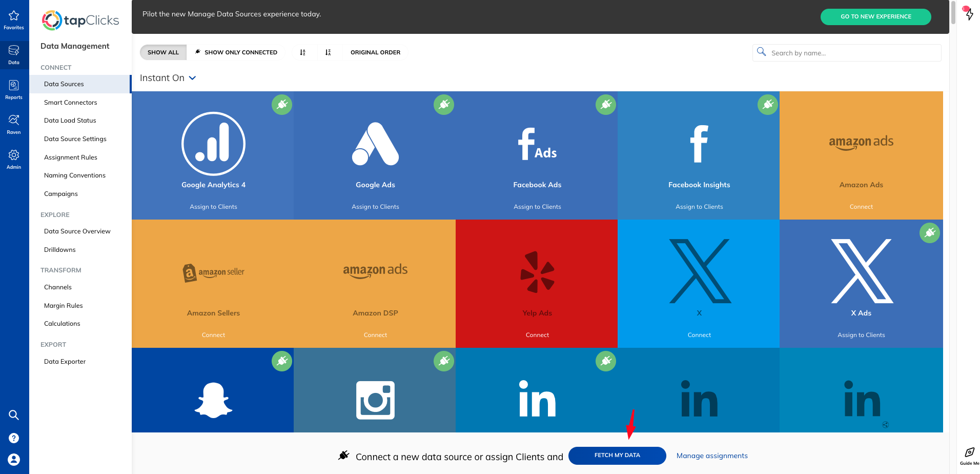
Task: Click Assign to Clients under Facebook Insights
Action: pyautogui.click(x=699, y=207)
